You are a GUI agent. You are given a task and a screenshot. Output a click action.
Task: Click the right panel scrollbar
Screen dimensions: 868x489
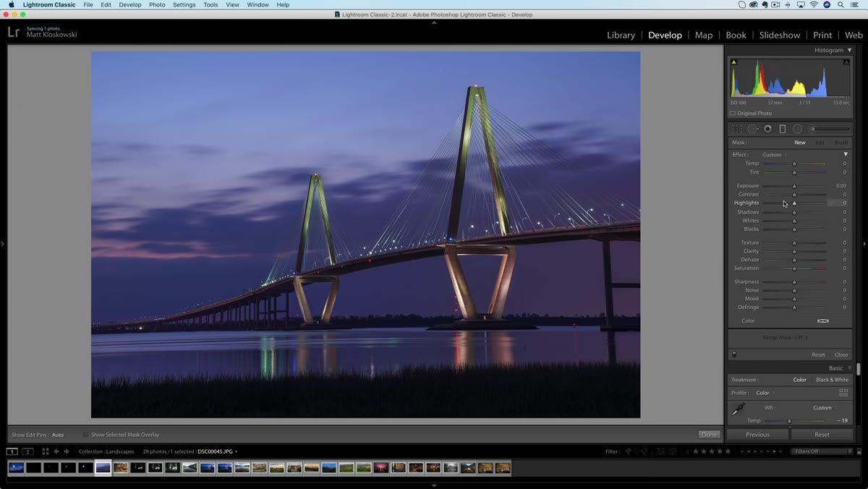[859, 369]
